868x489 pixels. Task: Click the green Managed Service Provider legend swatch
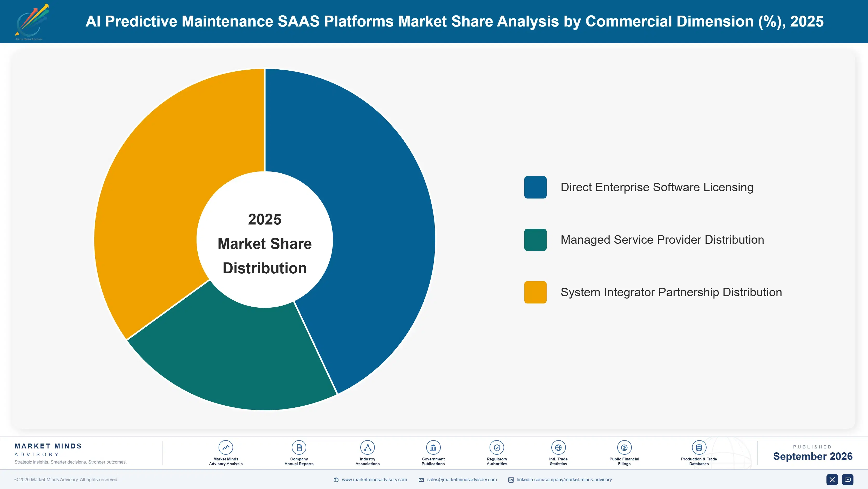click(x=535, y=240)
